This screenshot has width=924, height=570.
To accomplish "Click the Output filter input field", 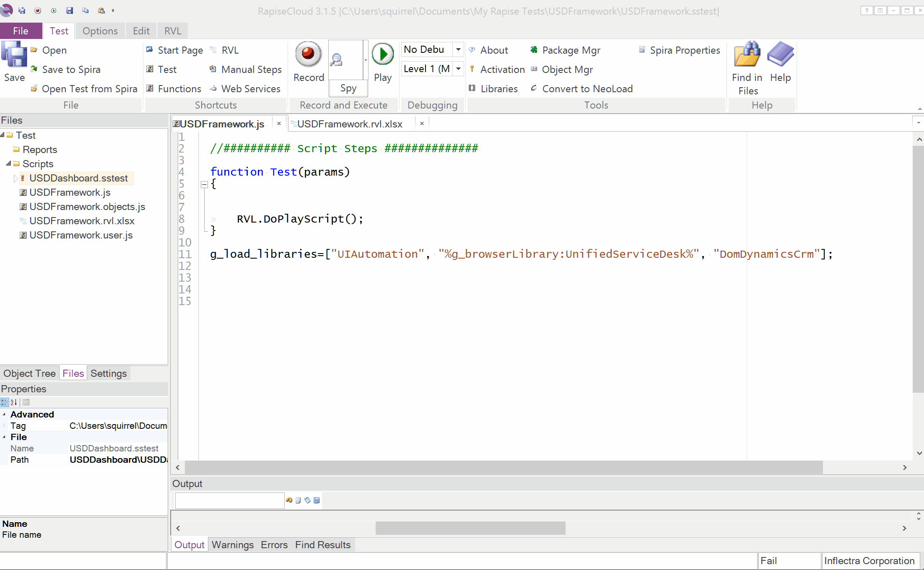I will tap(229, 500).
